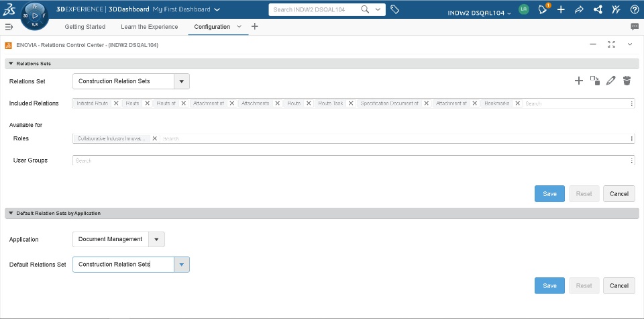This screenshot has height=319, width=644.
Task: Delete relations set with trash icon
Action: click(x=627, y=81)
